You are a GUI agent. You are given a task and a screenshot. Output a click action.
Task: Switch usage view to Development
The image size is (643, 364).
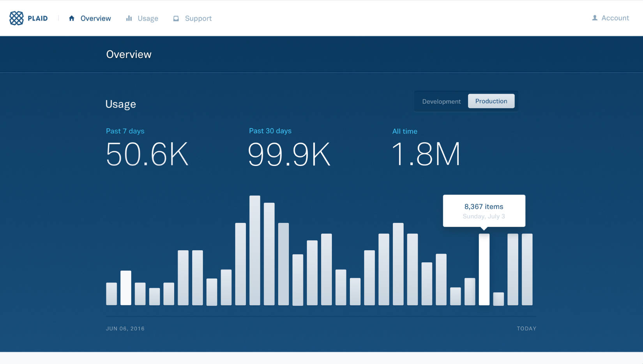441,101
